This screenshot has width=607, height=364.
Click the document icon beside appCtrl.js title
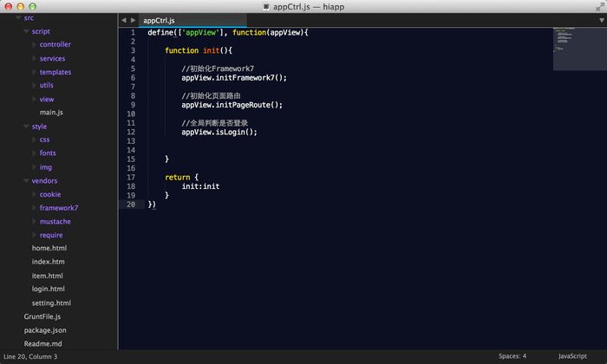tap(266, 7)
